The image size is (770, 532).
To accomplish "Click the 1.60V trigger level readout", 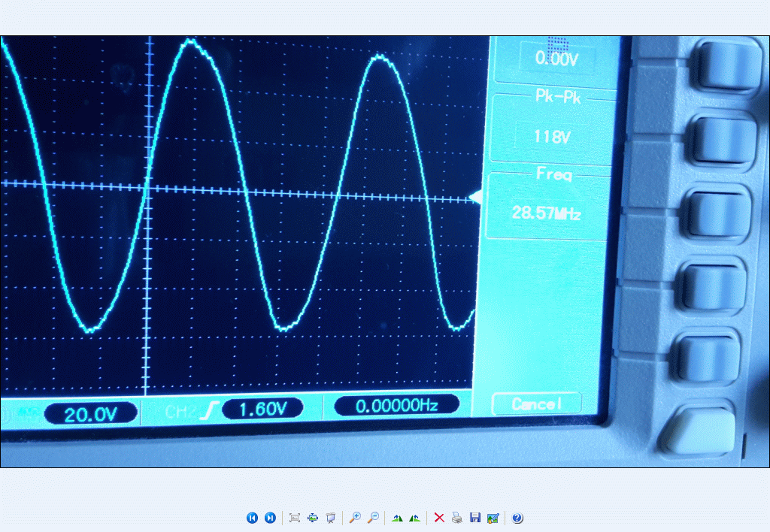I will click(262, 409).
